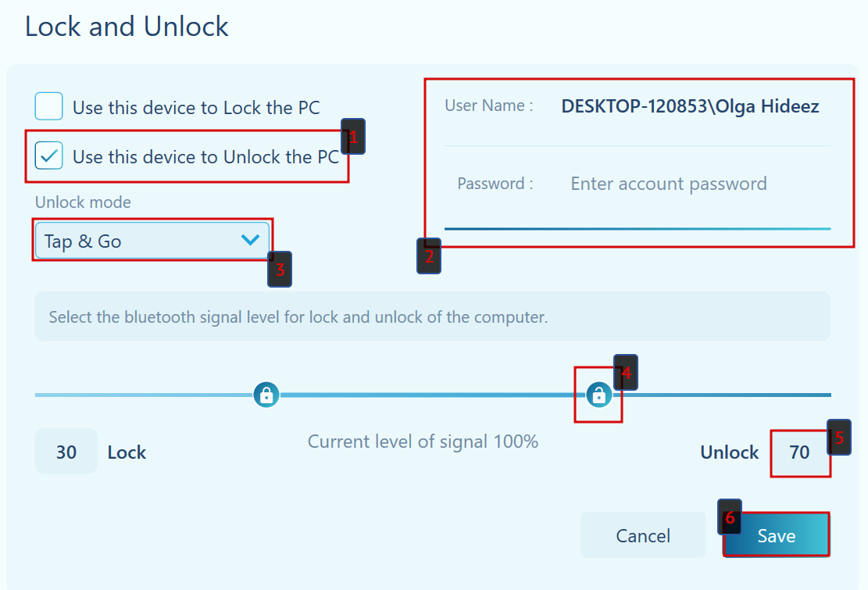Click the left padlock slider handle

coord(266,395)
